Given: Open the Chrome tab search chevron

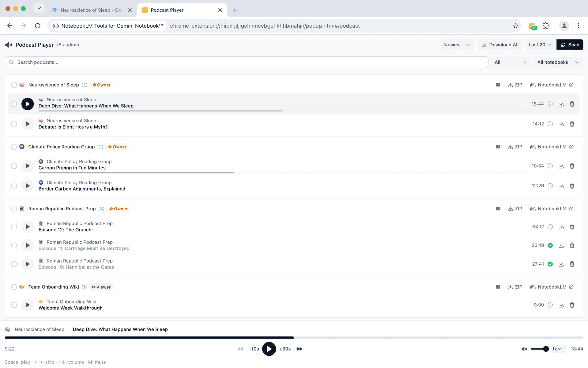Looking at the screenshot, I should (39, 8).
